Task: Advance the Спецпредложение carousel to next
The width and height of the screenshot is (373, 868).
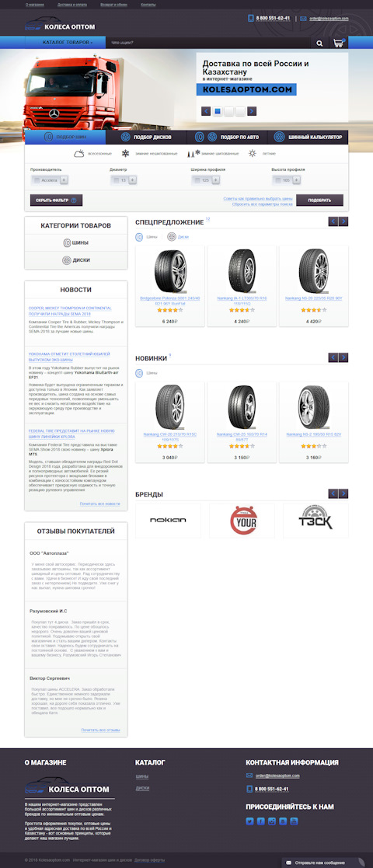Action: [343, 221]
